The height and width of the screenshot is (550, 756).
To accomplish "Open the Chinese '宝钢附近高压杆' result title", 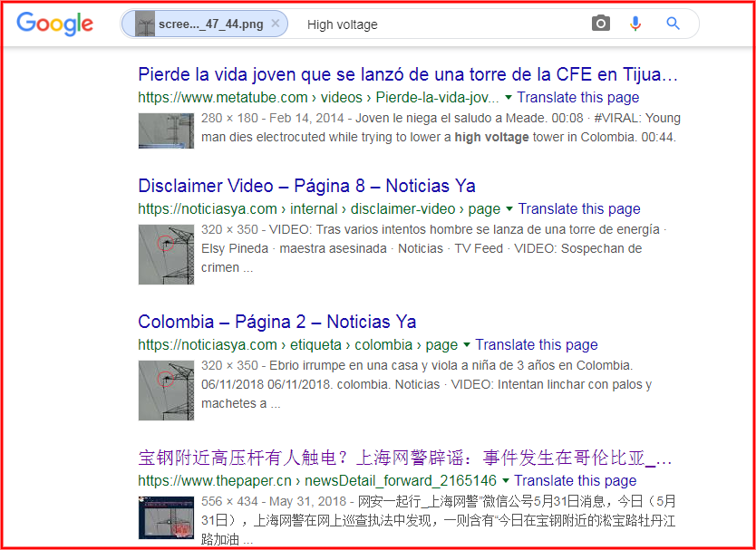I will [x=405, y=458].
